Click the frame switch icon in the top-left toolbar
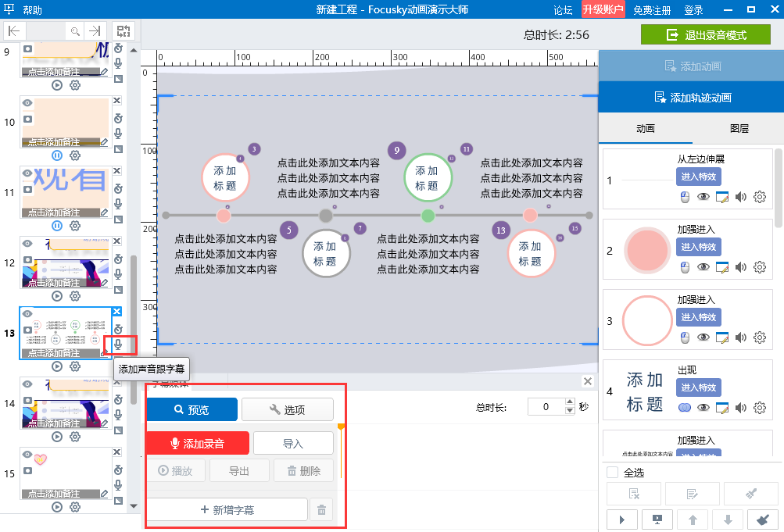 tap(124, 31)
